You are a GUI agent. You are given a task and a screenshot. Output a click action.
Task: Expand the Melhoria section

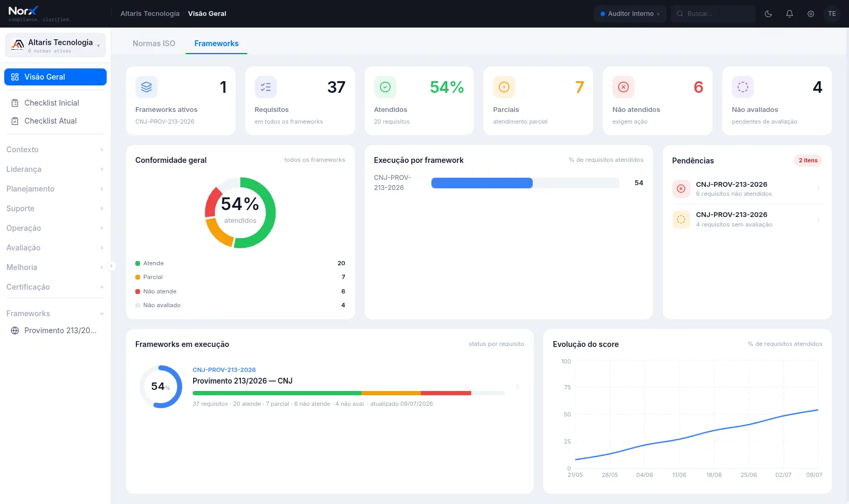click(x=55, y=267)
